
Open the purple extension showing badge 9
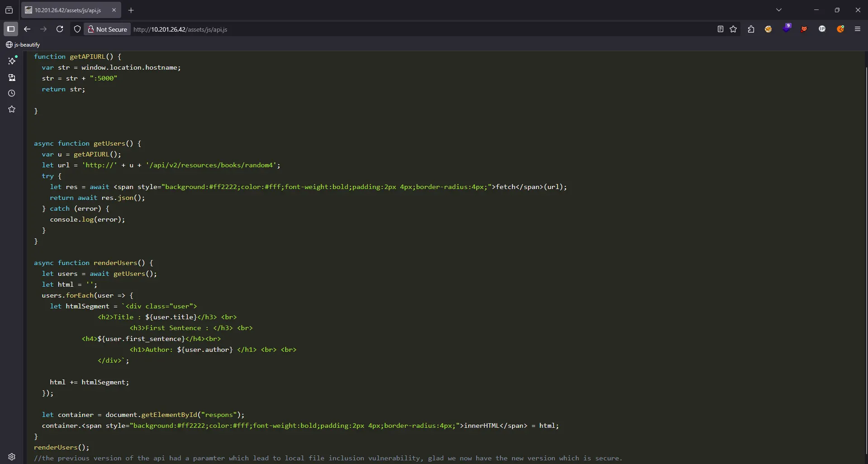787,29
